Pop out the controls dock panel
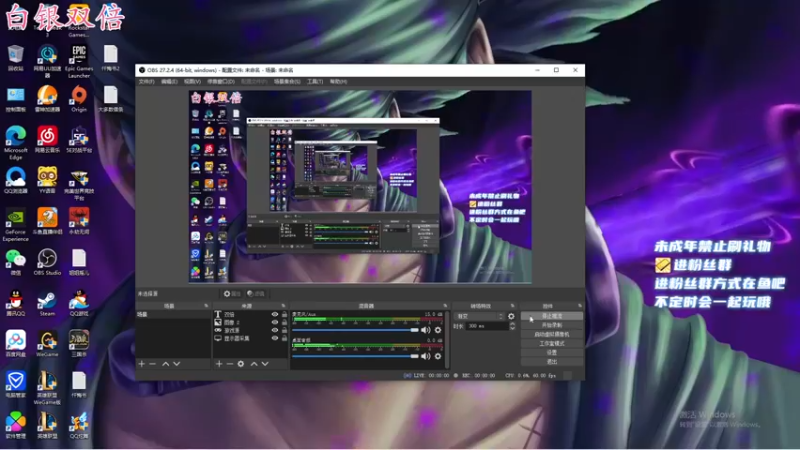This screenshot has height=450, width=800. click(580, 306)
